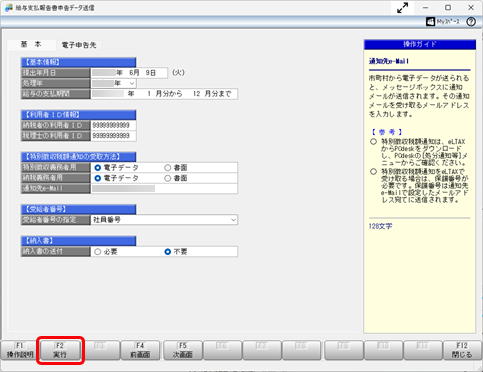Click the 提出年月日 date field
Image resolution: width=483 pixels, height=372 pixels.
click(129, 73)
